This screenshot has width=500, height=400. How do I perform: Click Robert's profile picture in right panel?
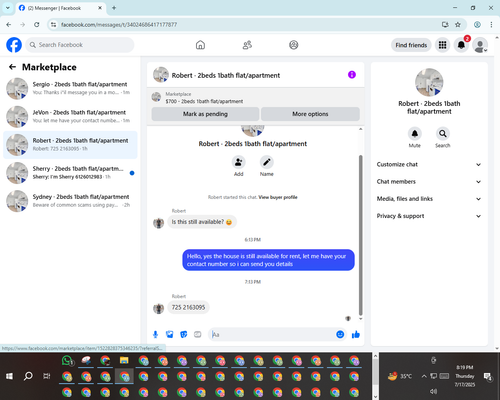point(429,82)
